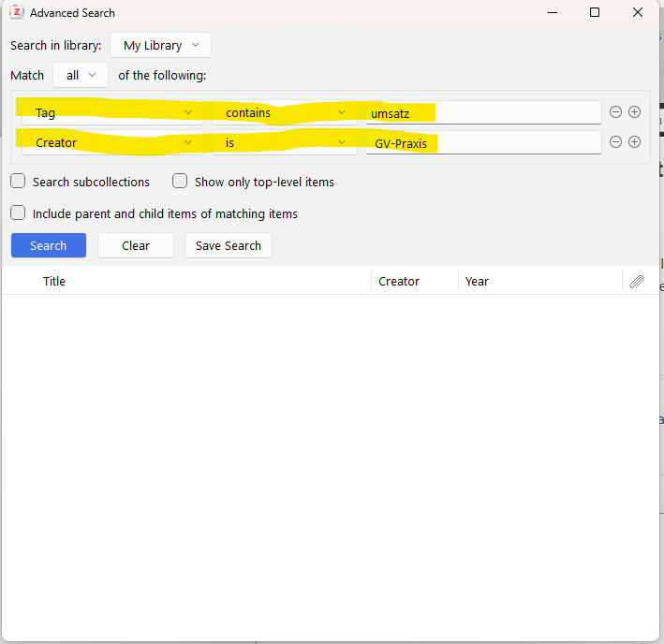The width and height of the screenshot is (664, 644).
Task: Remove the Creator search condition row
Action: [x=615, y=142]
